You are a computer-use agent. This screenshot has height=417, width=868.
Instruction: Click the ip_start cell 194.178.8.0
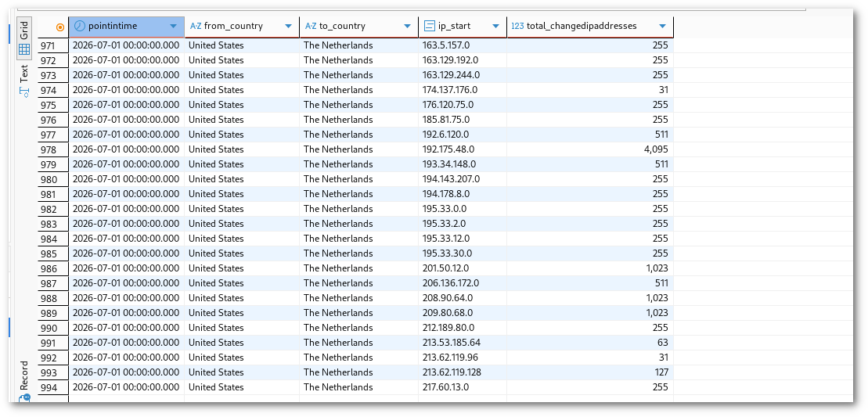(463, 194)
